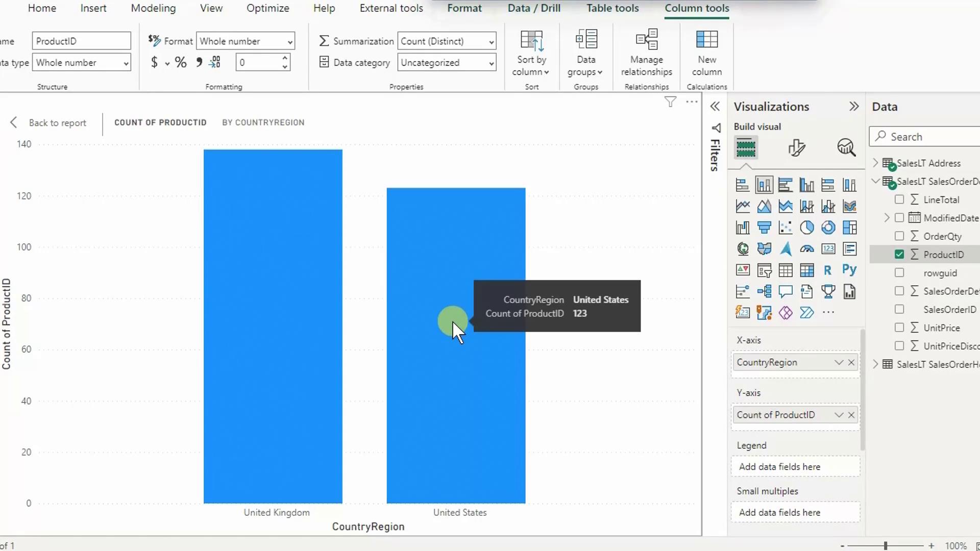
Task: Insert the gauge visual
Action: click(806, 249)
